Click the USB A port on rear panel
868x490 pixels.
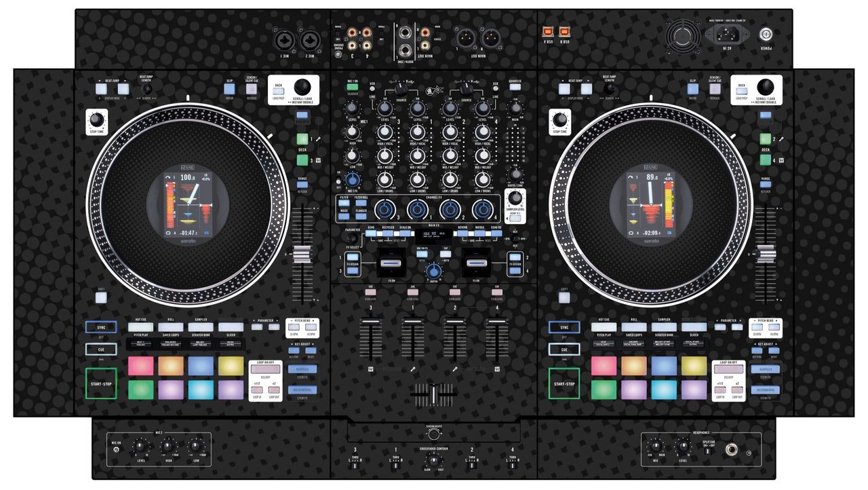coord(547,31)
